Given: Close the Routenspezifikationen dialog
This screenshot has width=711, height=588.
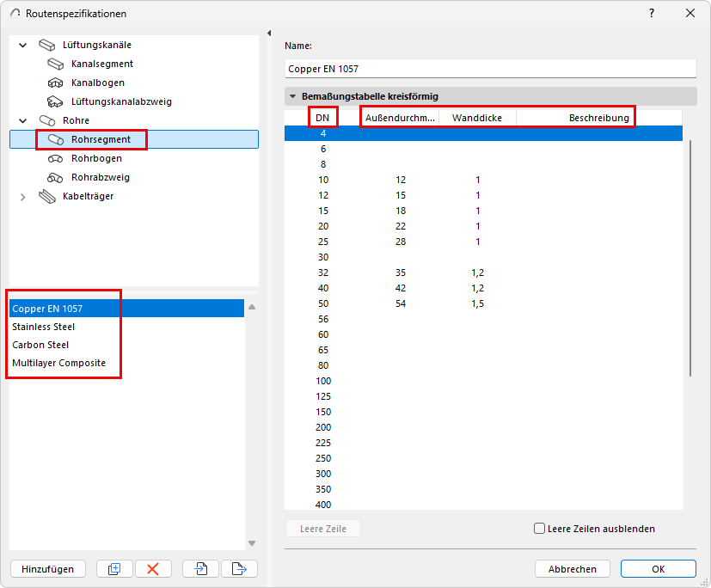Looking at the screenshot, I should (x=690, y=13).
